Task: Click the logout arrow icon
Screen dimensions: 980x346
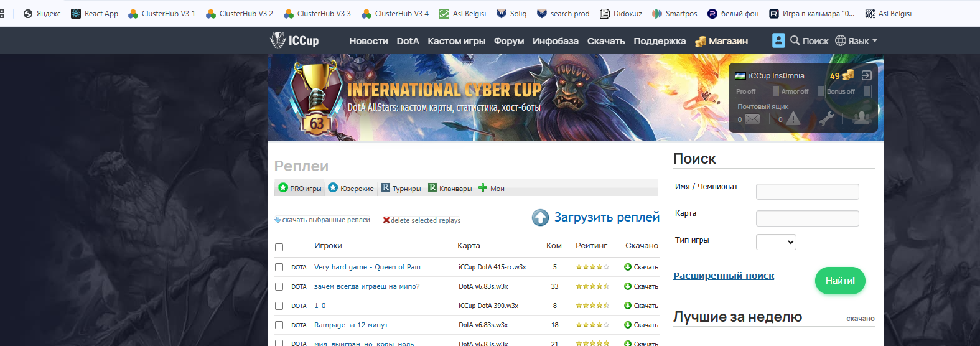Action: pyautogui.click(x=867, y=75)
